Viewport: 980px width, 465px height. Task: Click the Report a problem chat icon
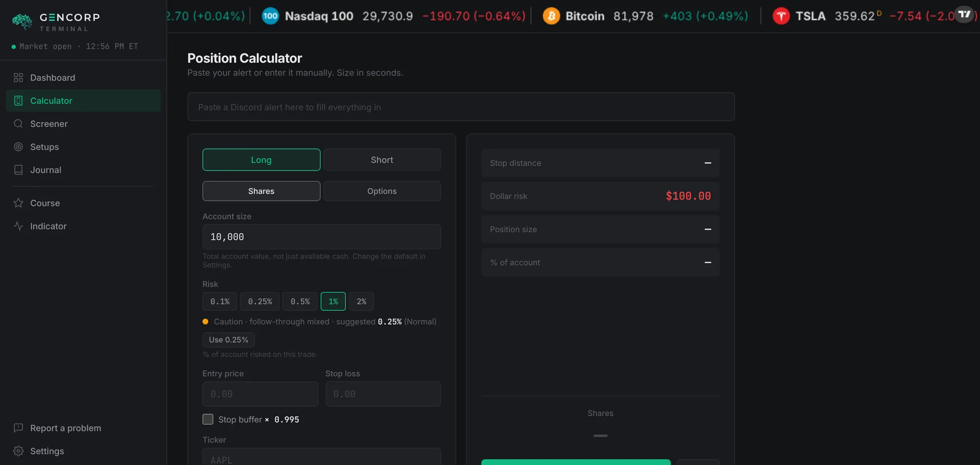(18, 428)
